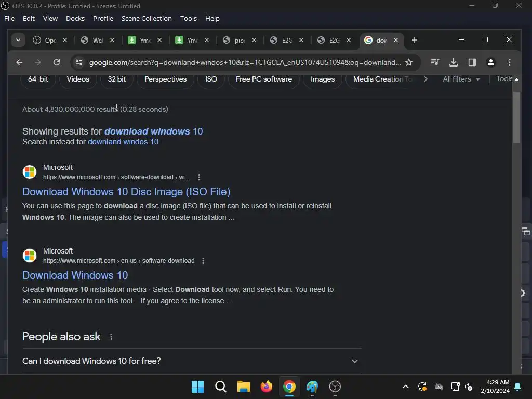Close the 'pip' tab

(x=254, y=41)
